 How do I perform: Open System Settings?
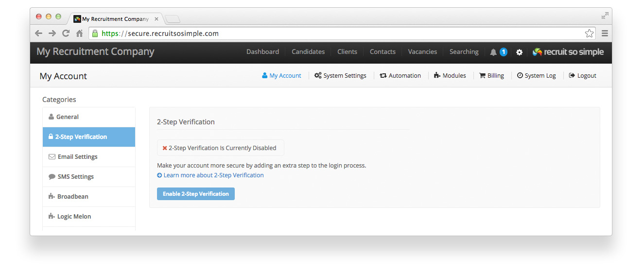point(340,75)
